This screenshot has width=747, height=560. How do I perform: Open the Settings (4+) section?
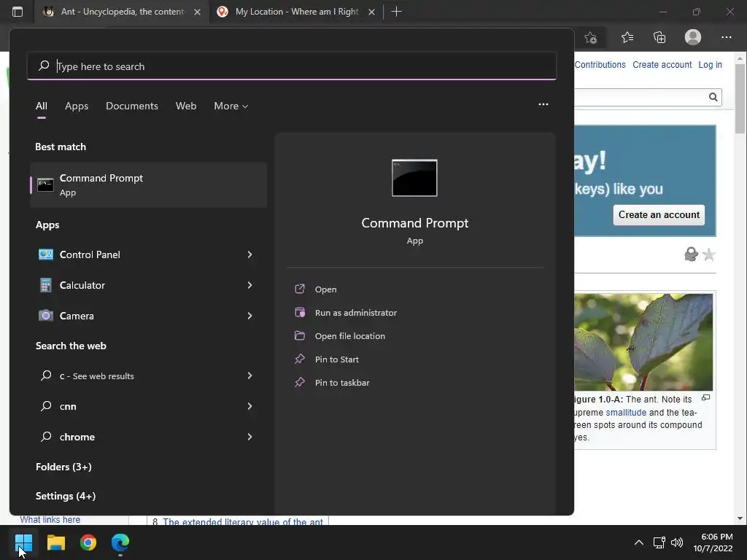tap(66, 496)
